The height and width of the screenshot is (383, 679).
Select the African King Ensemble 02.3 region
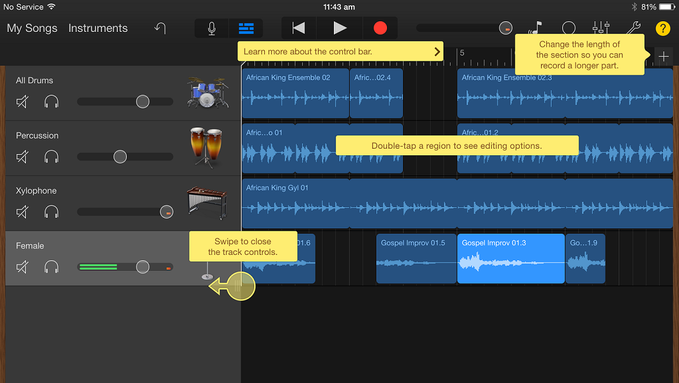[565, 93]
